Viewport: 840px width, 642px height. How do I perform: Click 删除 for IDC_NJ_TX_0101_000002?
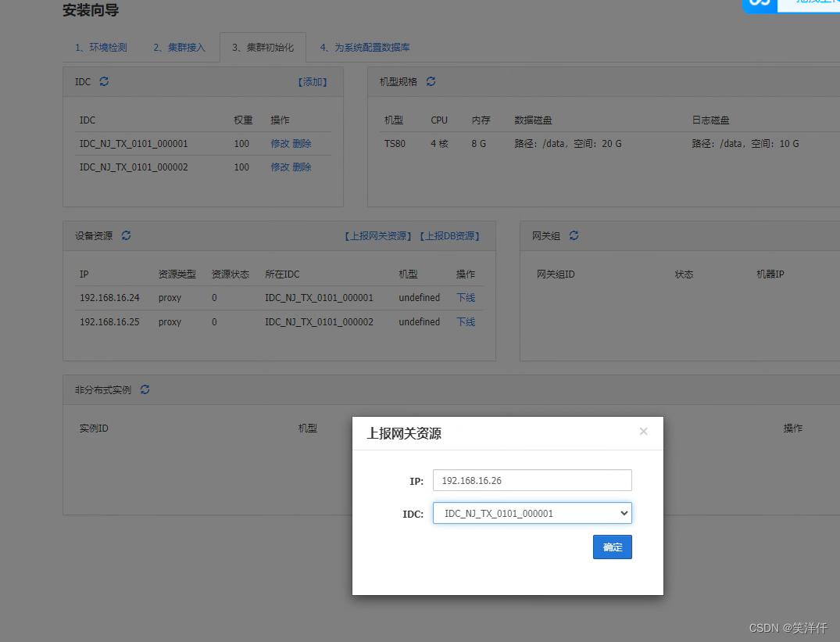pos(302,167)
